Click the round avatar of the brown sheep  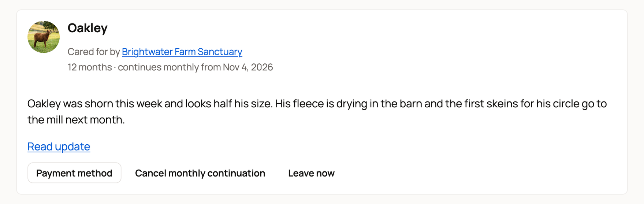pyautogui.click(x=44, y=37)
